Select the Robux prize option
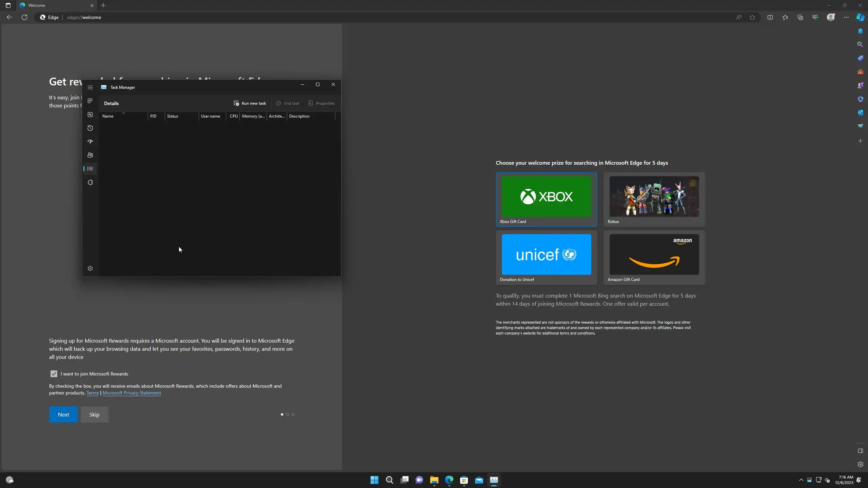The image size is (868, 488). [654, 199]
